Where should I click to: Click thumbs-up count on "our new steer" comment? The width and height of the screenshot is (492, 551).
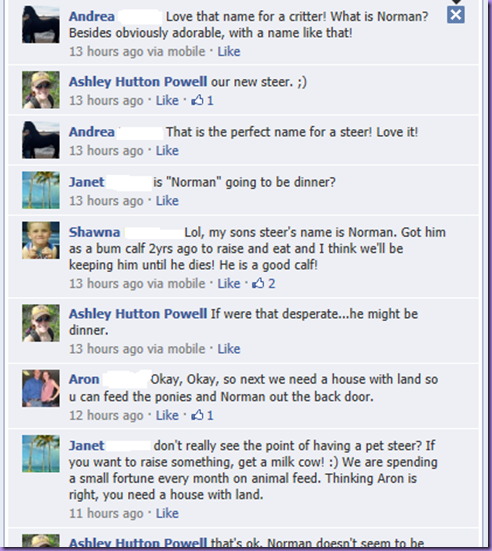(202, 101)
